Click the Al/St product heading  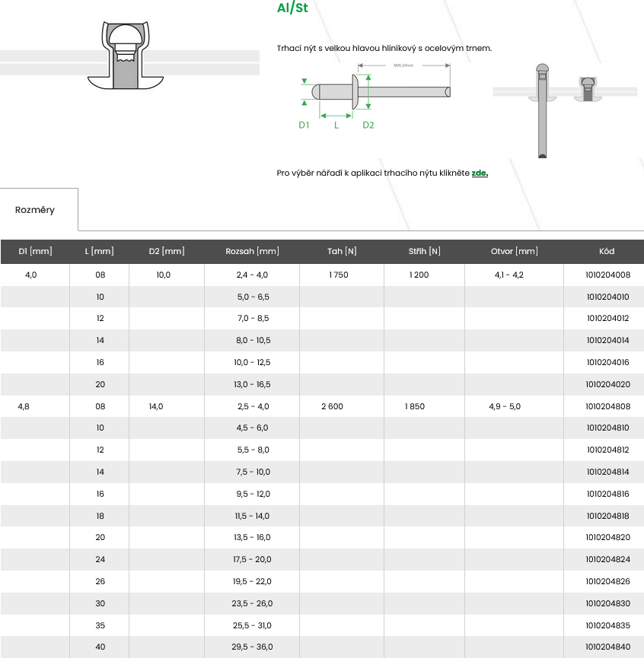[x=292, y=9]
